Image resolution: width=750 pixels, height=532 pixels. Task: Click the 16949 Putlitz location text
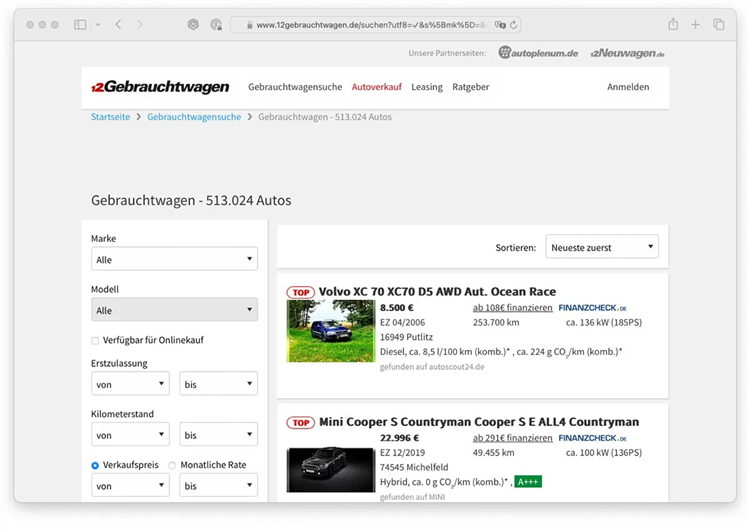coord(406,337)
